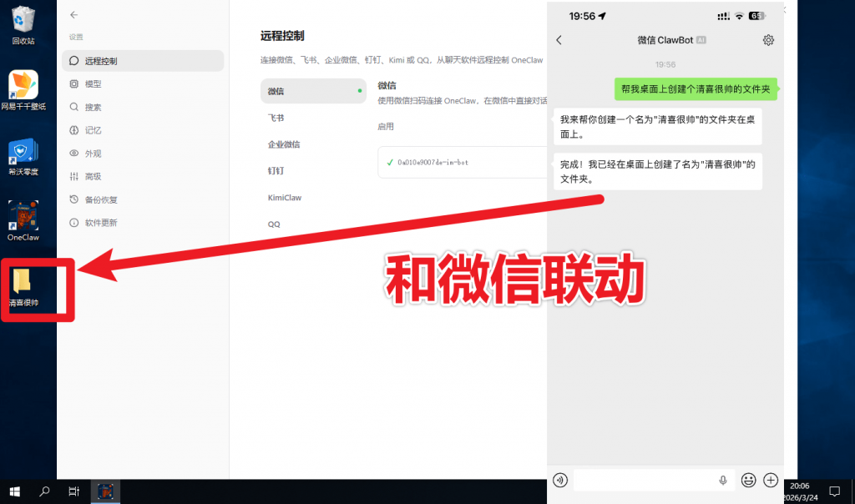
Task: Open the Windows Start menu
Action: 15,491
